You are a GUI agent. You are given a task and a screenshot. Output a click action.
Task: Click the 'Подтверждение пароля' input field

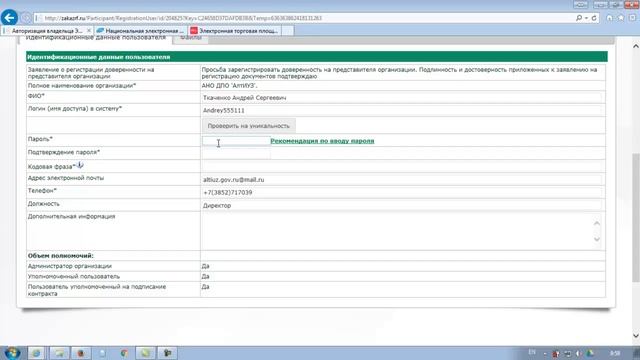[x=236, y=153]
